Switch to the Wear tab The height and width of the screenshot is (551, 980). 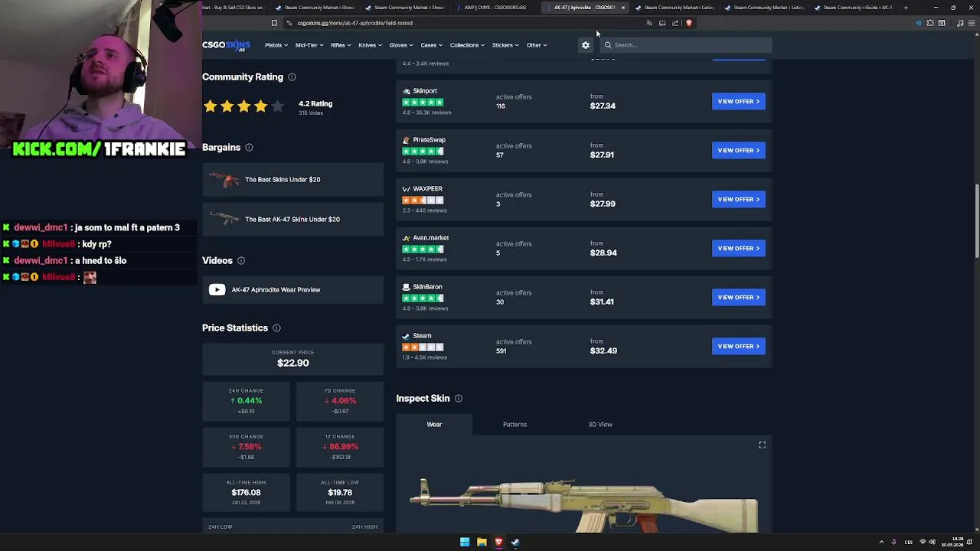(x=434, y=425)
